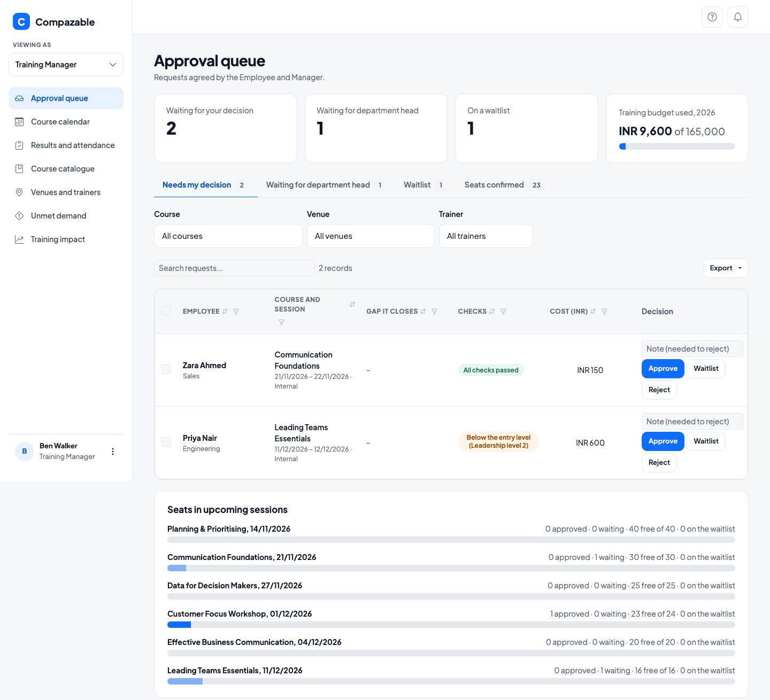
Task: Click the Course catalogue book icon
Action: click(19, 169)
